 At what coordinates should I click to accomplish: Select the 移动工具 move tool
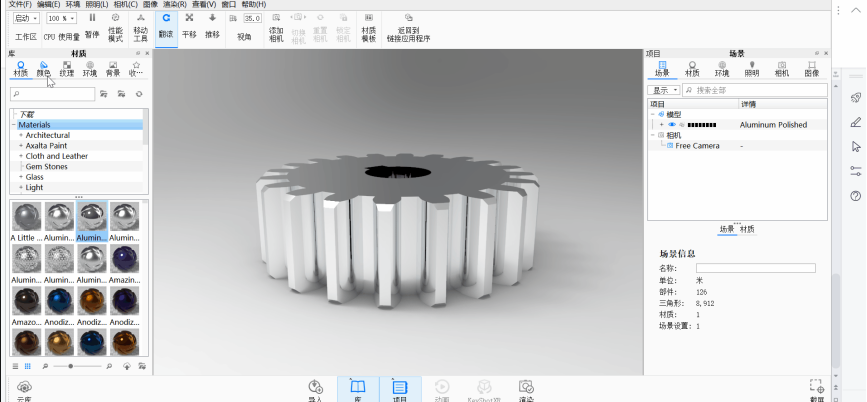(x=140, y=28)
